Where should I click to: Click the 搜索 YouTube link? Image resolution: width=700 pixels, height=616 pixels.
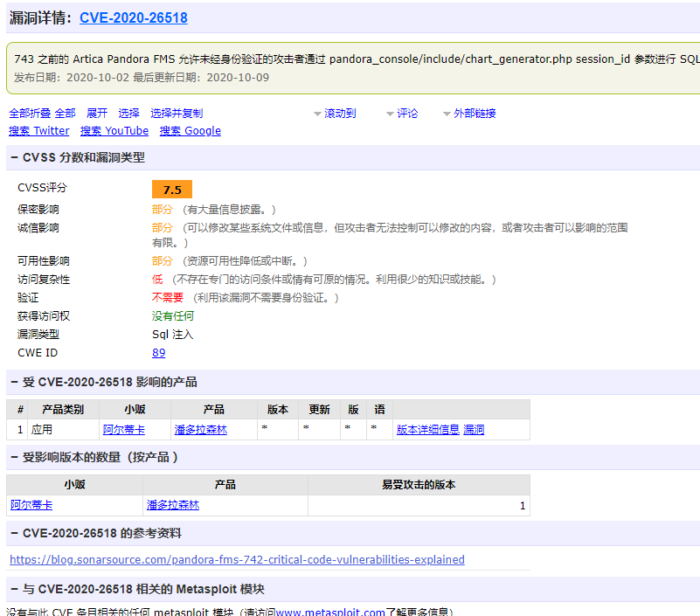click(x=114, y=131)
